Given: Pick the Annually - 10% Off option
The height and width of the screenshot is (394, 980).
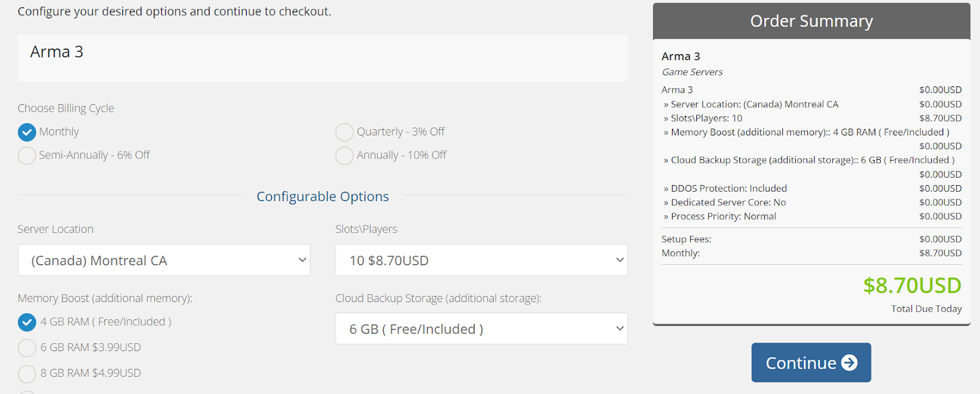Looking at the screenshot, I should 344,156.
